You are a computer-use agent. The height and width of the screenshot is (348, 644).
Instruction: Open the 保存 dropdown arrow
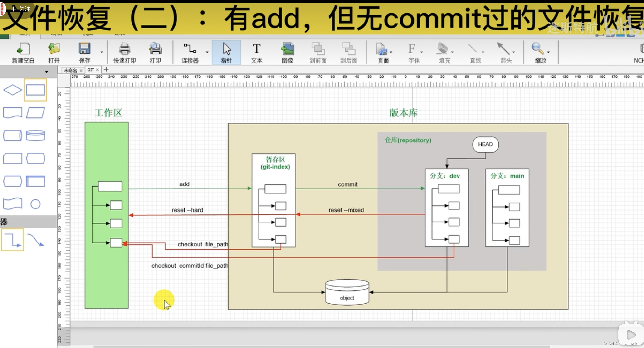[x=102, y=52]
